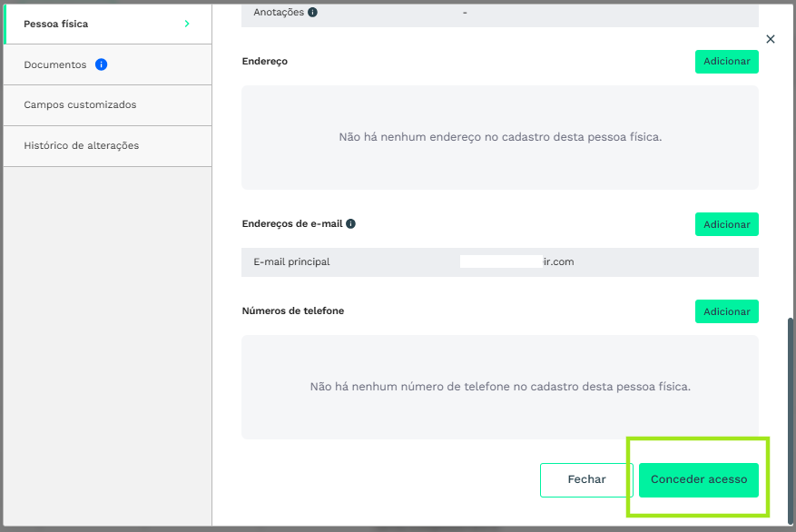Click the empty address message panel
Screen dimensions: 796x532
499,137
